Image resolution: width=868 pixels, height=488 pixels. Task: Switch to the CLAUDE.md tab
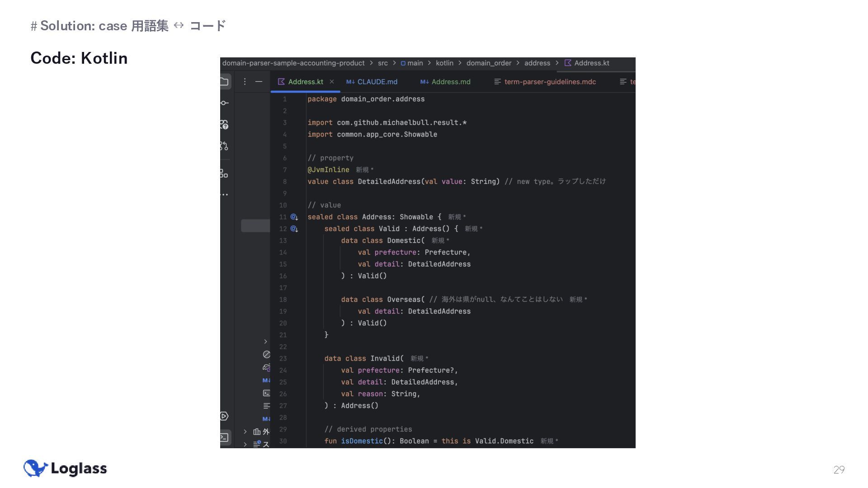point(377,82)
